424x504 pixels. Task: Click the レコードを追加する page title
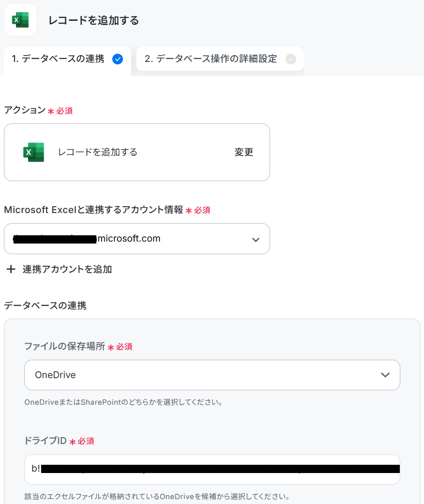(93, 20)
